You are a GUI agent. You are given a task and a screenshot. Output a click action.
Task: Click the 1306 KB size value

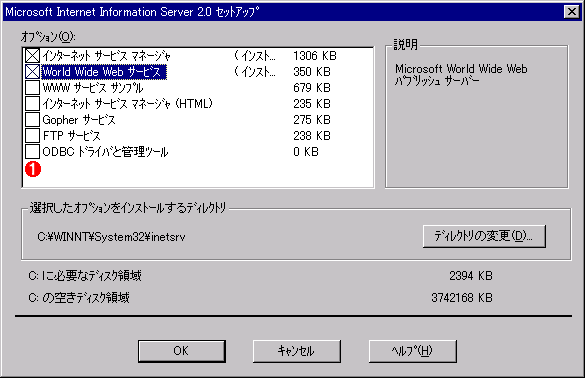click(315, 56)
